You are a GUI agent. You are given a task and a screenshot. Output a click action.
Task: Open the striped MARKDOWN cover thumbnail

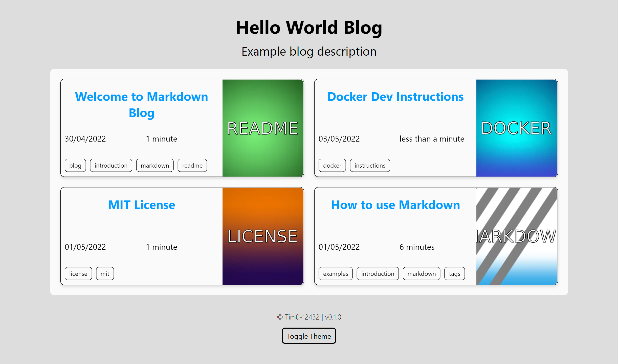coord(517,236)
